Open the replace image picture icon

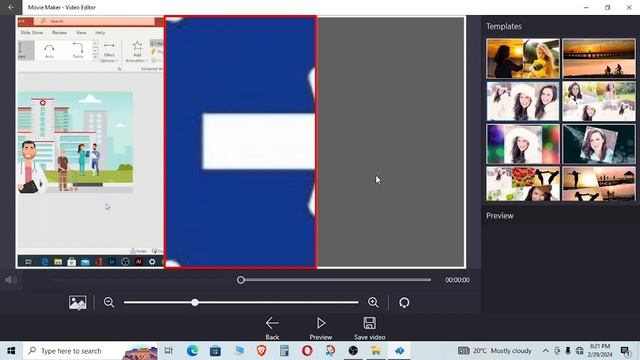78,302
